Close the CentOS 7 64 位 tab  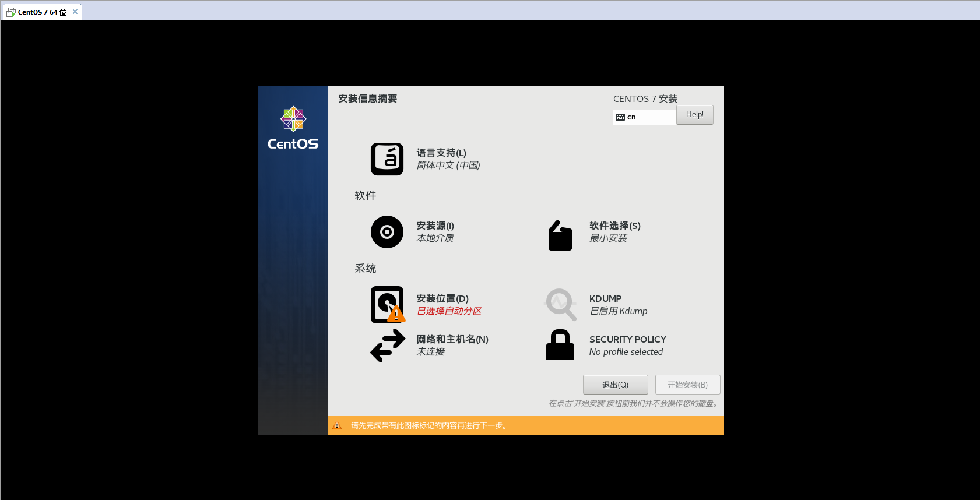click(x=75, y=12)
